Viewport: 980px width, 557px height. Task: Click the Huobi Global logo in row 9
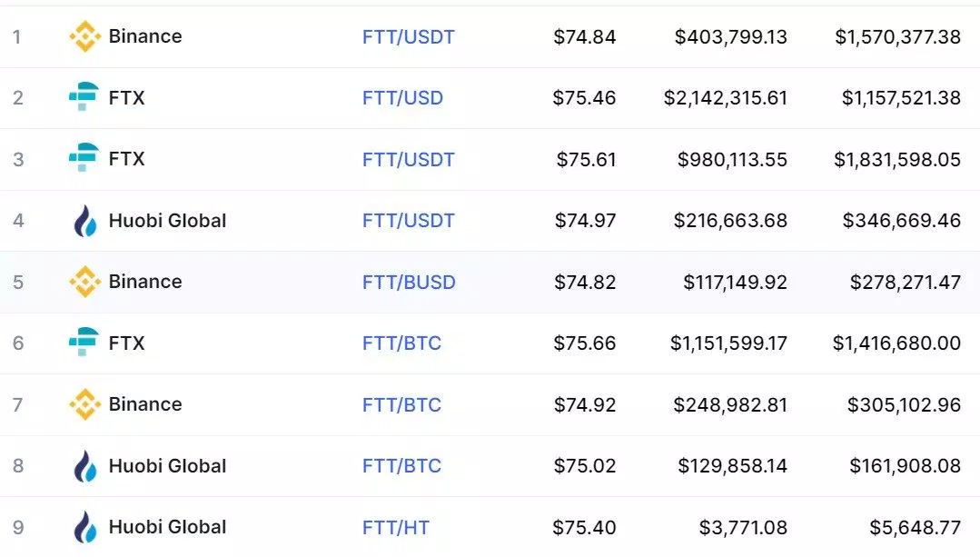[84, 527]
